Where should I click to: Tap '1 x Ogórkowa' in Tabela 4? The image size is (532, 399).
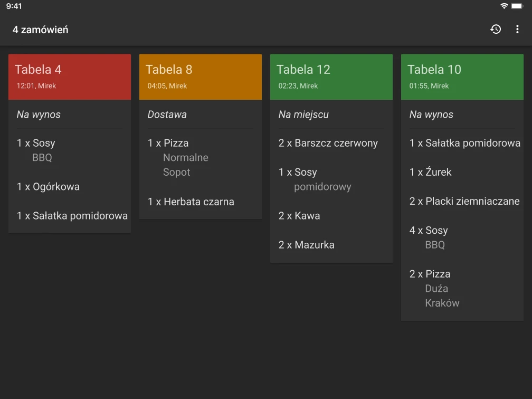(x=49, y=186)
